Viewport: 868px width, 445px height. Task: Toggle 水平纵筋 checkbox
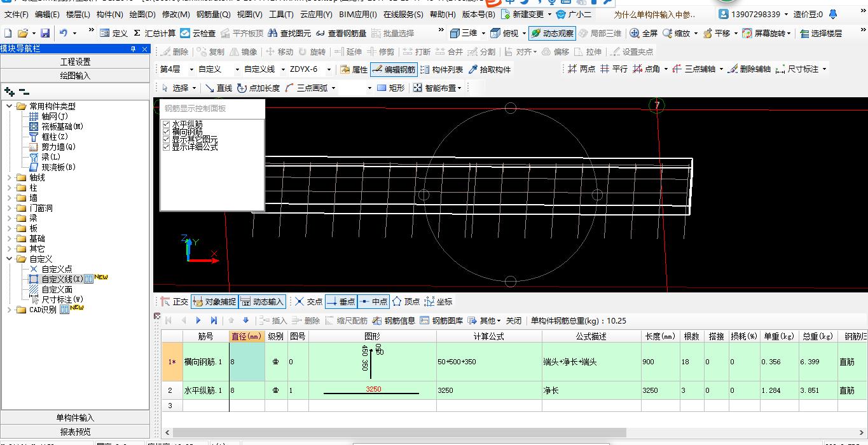point(167,124)
